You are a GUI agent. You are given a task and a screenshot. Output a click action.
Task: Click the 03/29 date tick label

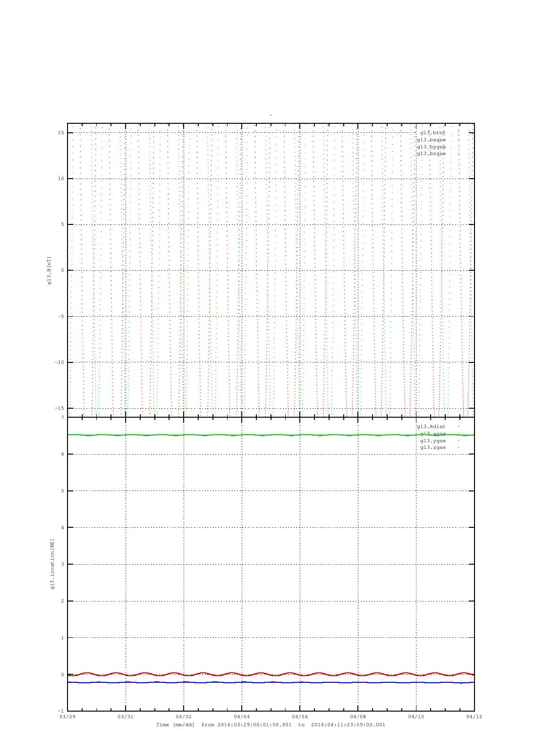coord(68,716)
